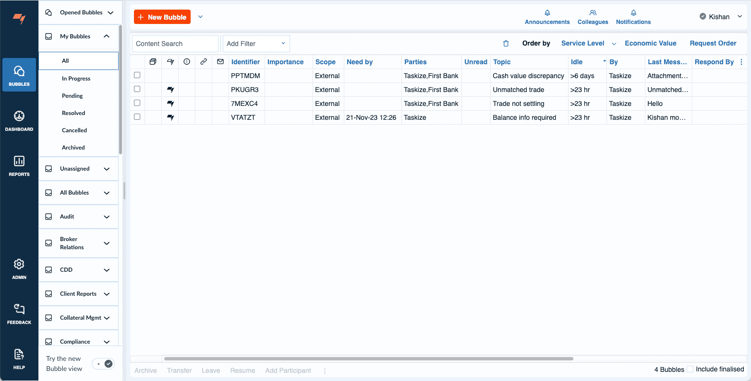Screen dimensions: 751x381
Task: Click the Unassigned inbox icon
Action: tap(48, 169)
